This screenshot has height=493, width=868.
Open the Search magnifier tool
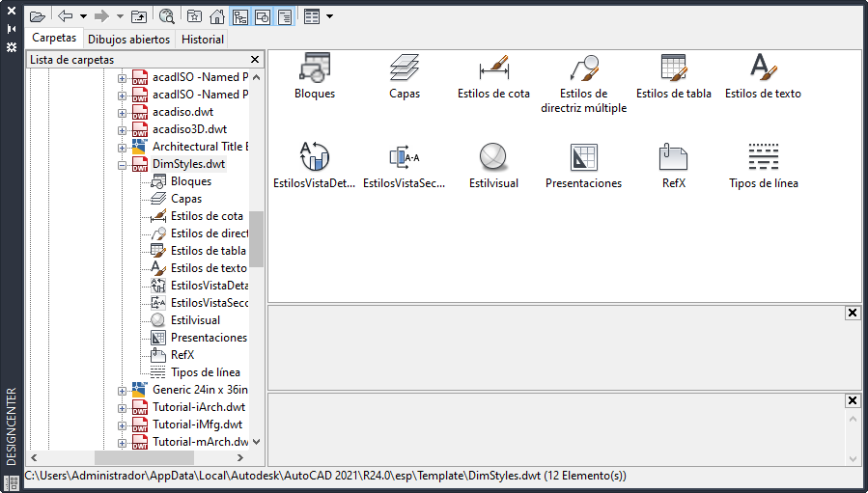coord(166,16)
